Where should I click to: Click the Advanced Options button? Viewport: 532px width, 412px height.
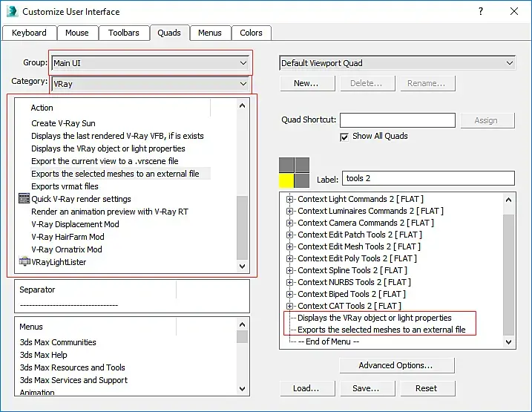click(397, 365)
